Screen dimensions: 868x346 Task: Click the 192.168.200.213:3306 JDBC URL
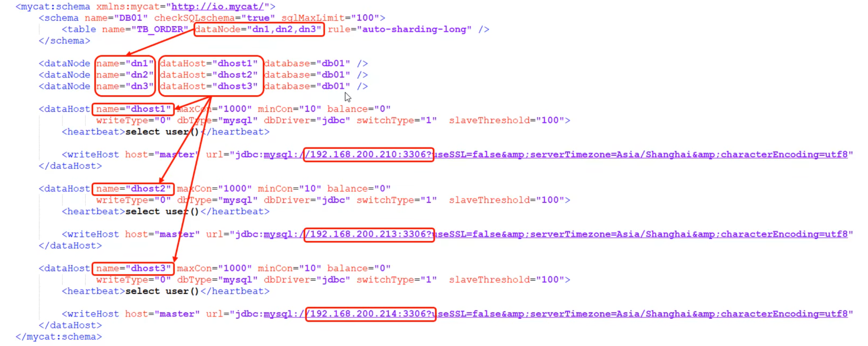[x=369, y=234]
